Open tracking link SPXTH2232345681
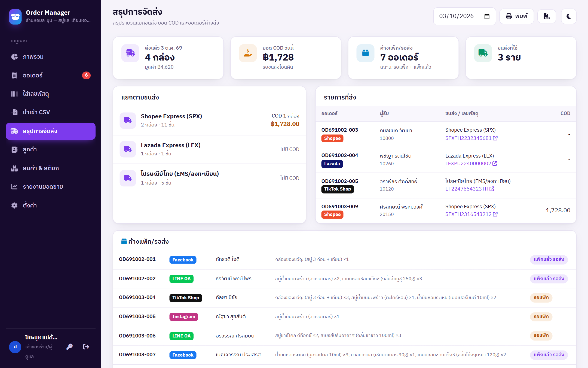588x368 pixels. (471, 138)
